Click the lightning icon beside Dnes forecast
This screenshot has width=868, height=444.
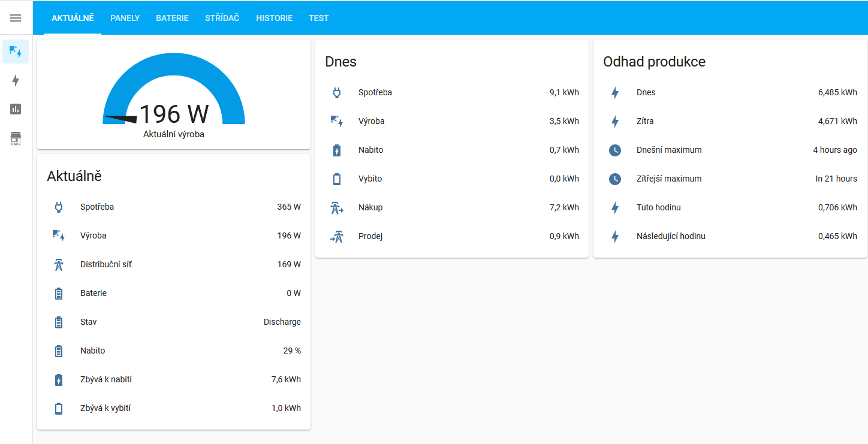point(615,92)
